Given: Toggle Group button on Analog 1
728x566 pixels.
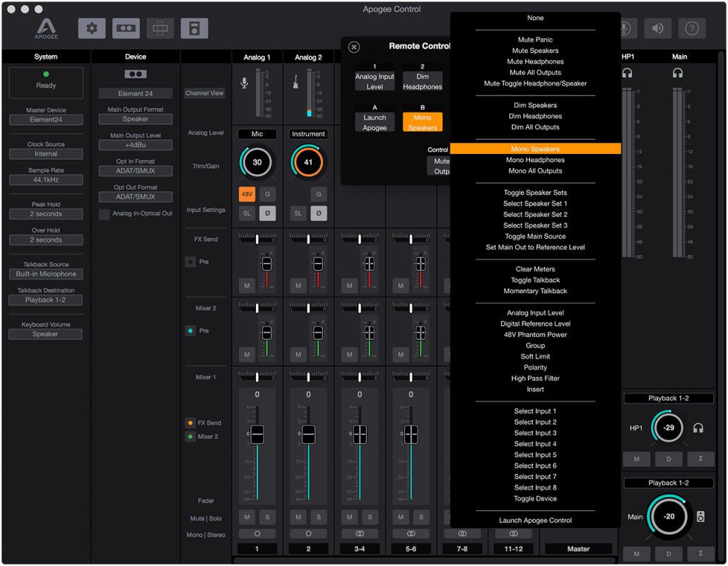Looking at the screenshot, I should [x=267, y=194].
